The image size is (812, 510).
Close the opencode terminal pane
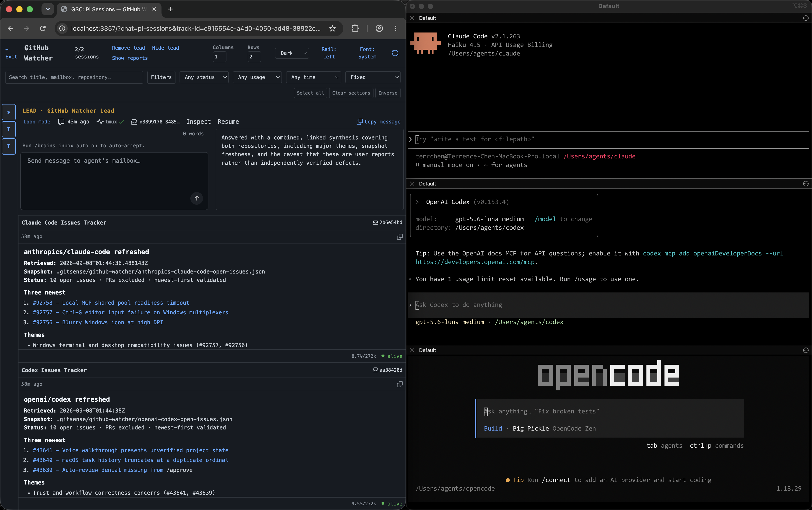coord(412,350)
